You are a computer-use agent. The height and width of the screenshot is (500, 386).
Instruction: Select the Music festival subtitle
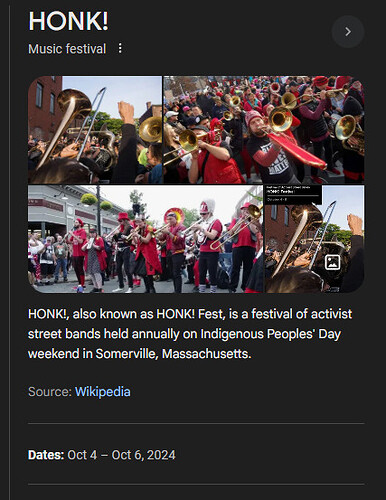click(67, 49)
